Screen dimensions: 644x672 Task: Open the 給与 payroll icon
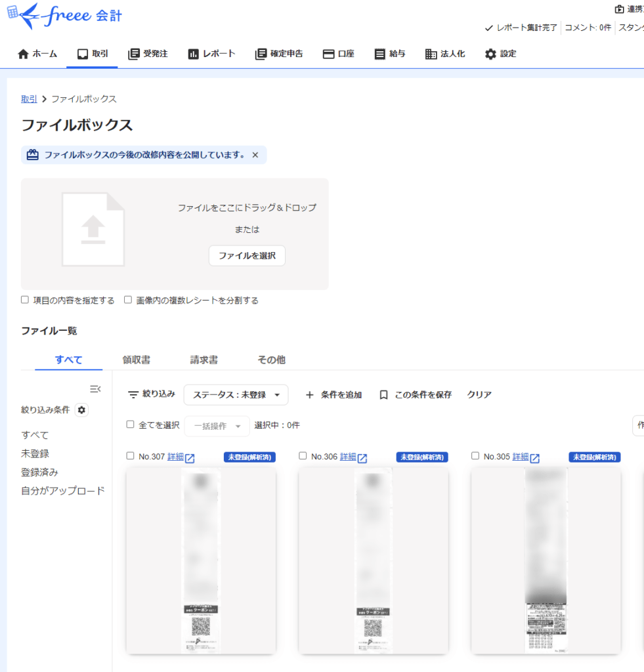[381, 54]
